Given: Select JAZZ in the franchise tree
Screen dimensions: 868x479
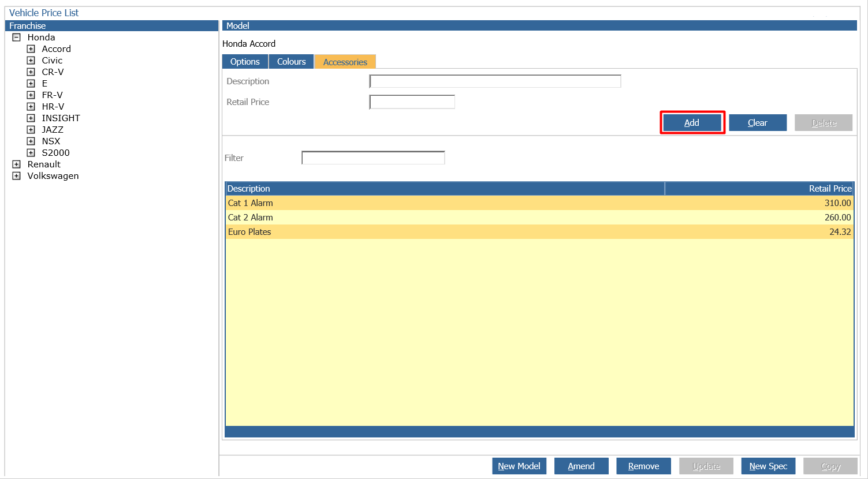Looking at the screenshot, I should (x=53, y=130).
